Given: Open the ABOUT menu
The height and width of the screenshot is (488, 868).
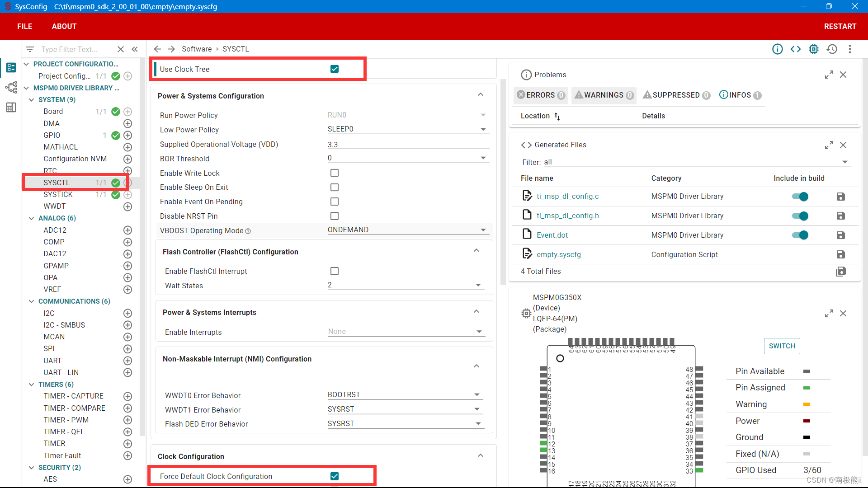Looking at the screenshot, I should pyautogui.click(x=64, y=26).
